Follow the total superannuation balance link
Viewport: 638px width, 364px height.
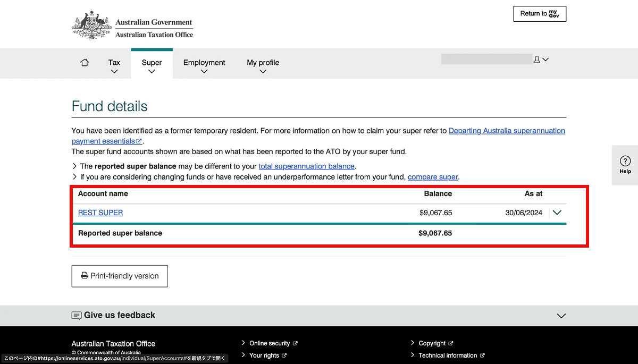coord(306,166)
